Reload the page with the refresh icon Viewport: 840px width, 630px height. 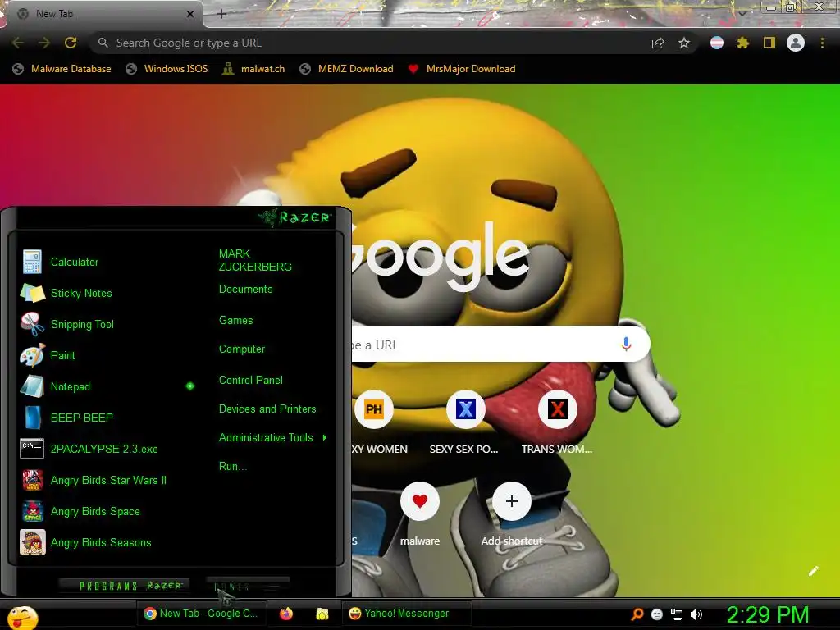[x=71, y=43]
